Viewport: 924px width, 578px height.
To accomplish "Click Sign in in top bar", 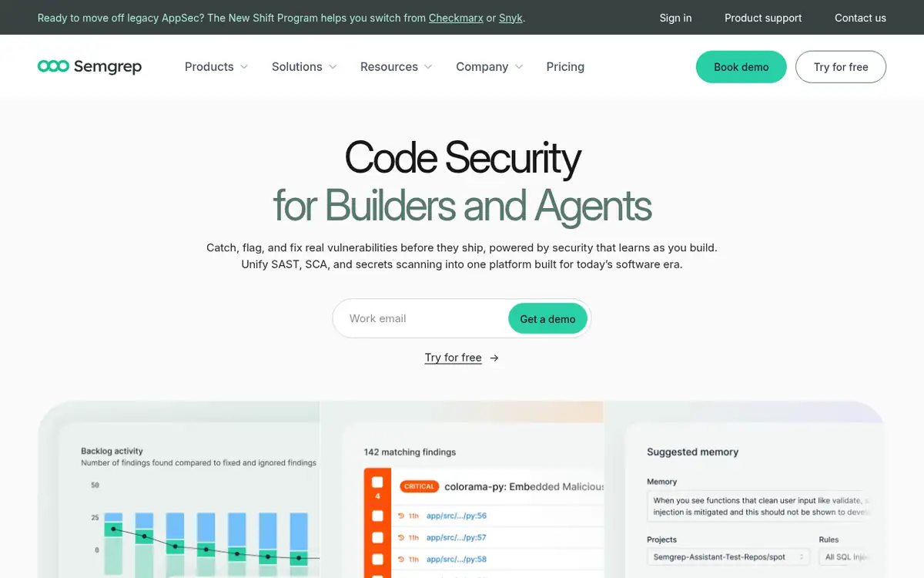I will point(675,18).
